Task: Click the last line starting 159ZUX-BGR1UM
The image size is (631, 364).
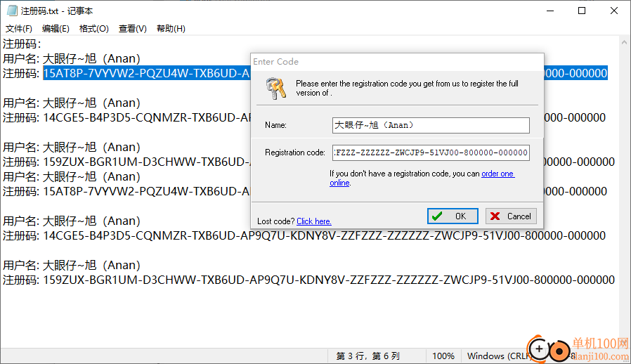Action: click(308, 280)
